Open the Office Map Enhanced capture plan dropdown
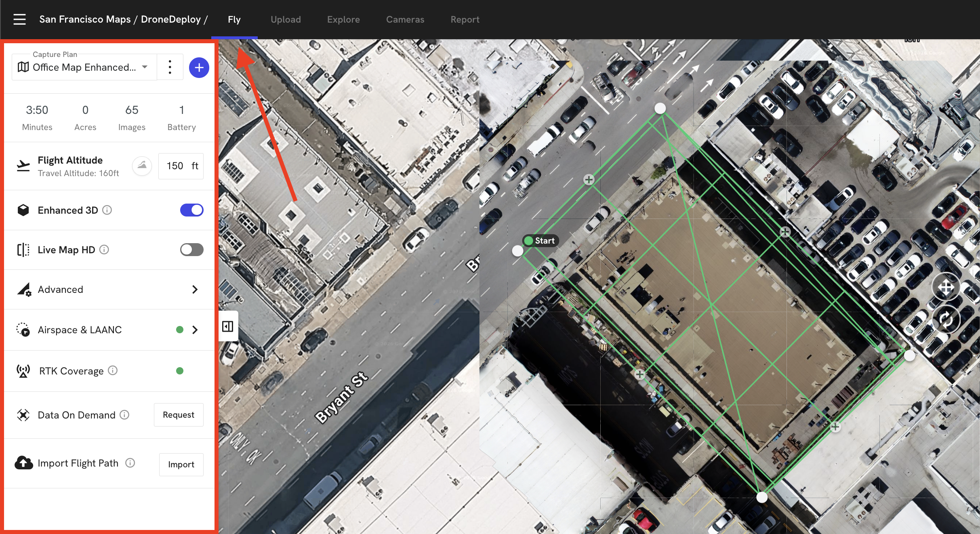 [x=84, y=67]
